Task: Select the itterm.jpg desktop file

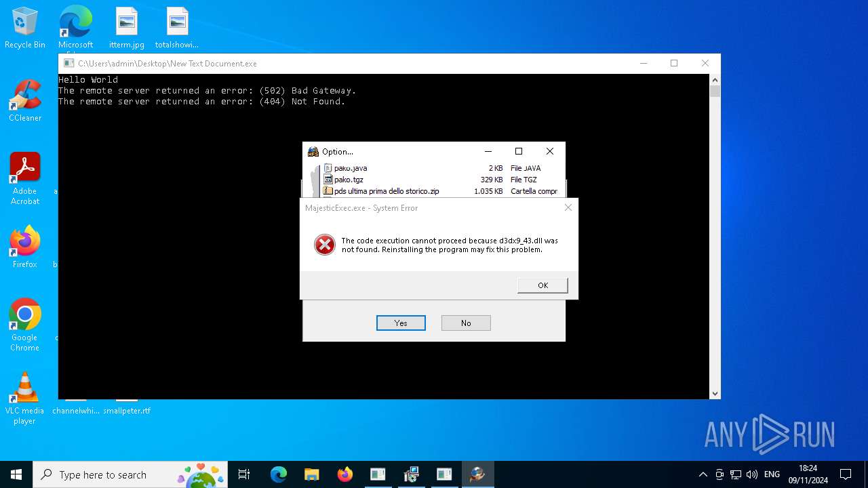Action: pos(127,28)
